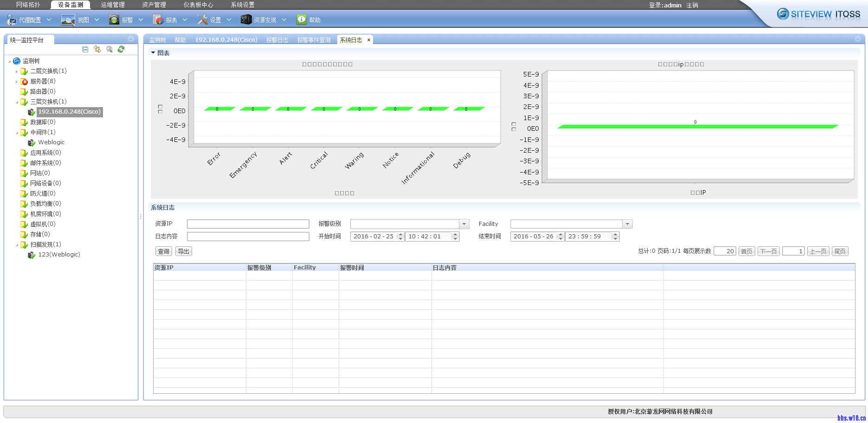Viewport: 868px width, 423px height.
Task: Click the 查询 query button
Action: (163, 251)
